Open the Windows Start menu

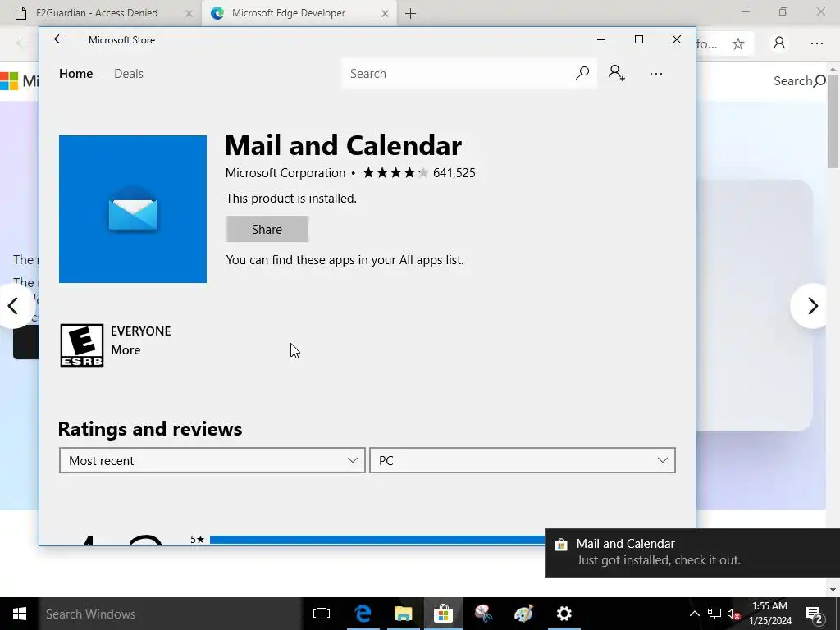(20, 614)
